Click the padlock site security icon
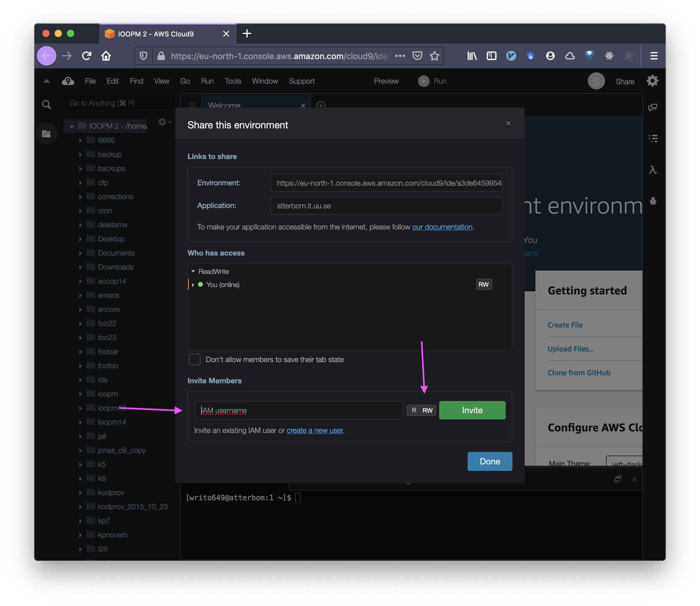 click(x=161, y=56)
